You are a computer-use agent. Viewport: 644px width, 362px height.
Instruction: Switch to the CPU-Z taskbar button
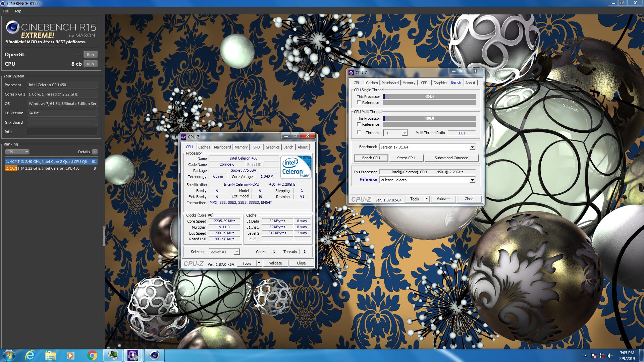tap(133, 355)
